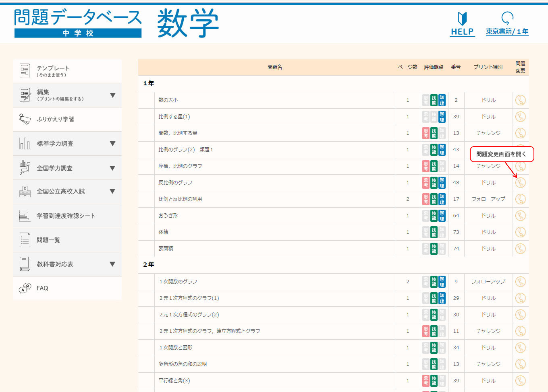
Task: Click the FAQ speech bubble icon
Action: [x=25, y=288]
